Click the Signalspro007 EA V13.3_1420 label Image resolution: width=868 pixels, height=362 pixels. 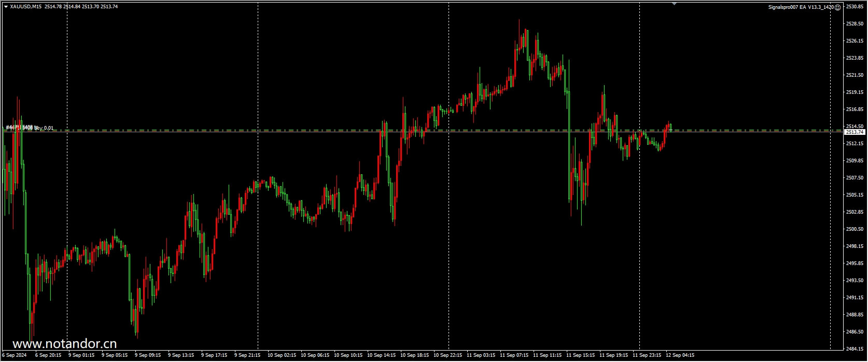(801, 7)
